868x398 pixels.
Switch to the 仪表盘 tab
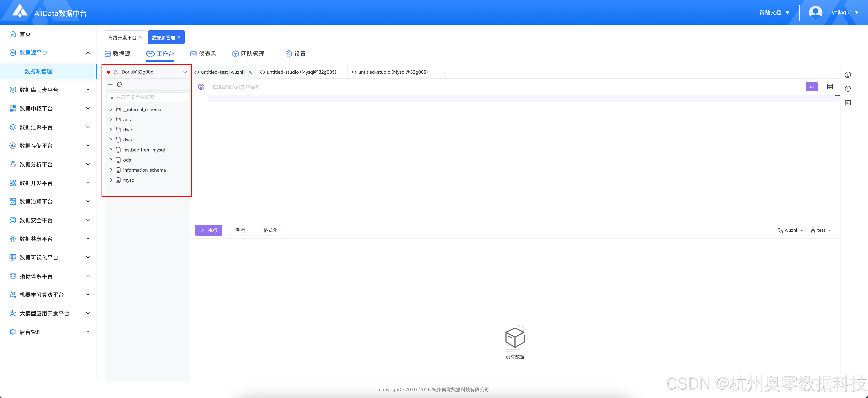pyautogui.click(x=203, y=54)
